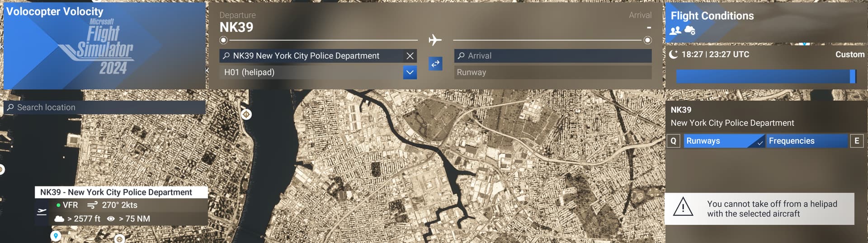
Task: Click the heliport map marker near river
Action: pyautogui.click(x=246, y=114)
